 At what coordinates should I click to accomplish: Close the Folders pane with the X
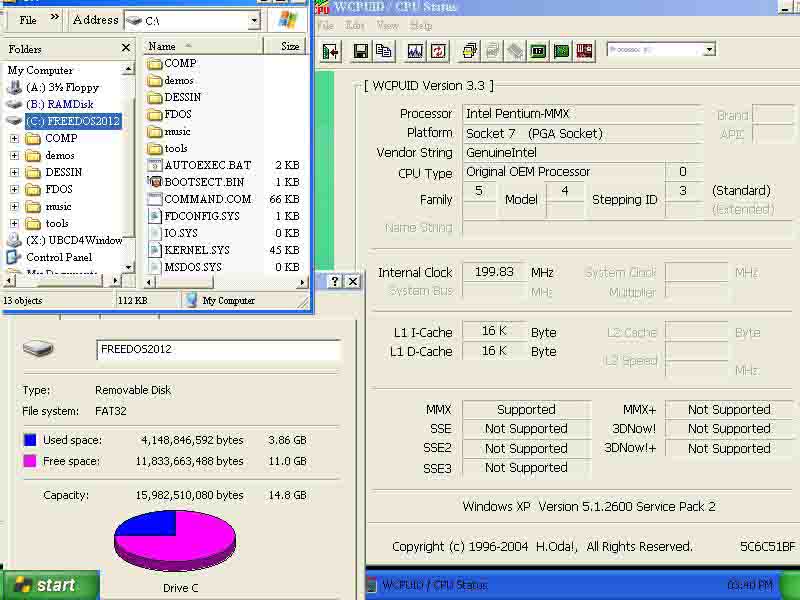(x=126, y=48)
